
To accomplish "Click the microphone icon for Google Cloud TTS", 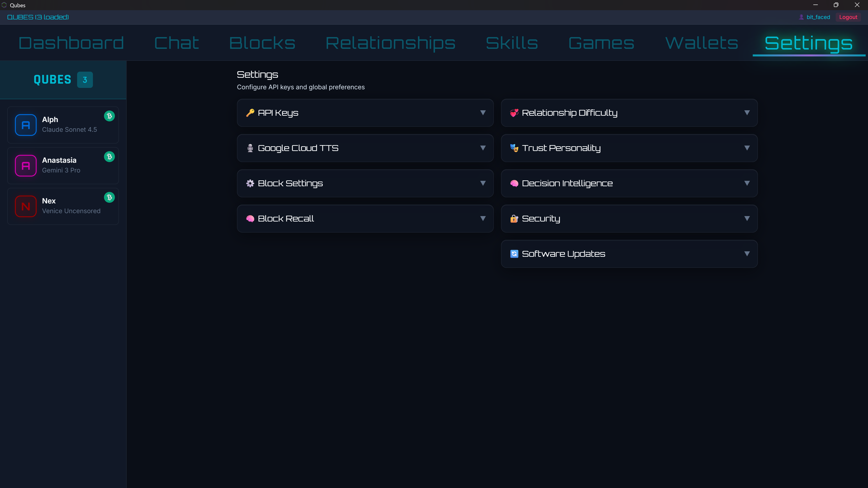I will coord(250,148).
